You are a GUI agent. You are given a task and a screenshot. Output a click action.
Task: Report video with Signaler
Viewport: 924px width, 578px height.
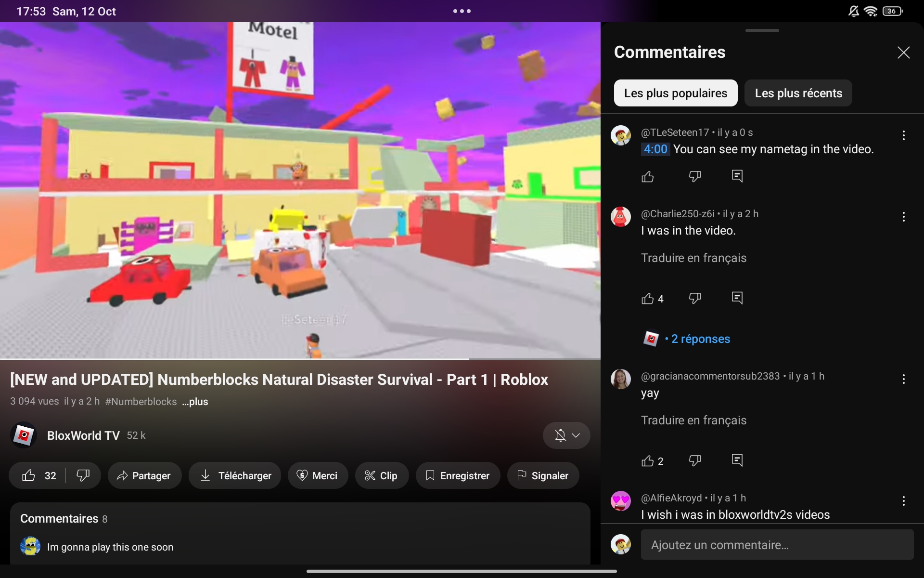point(543,476)
